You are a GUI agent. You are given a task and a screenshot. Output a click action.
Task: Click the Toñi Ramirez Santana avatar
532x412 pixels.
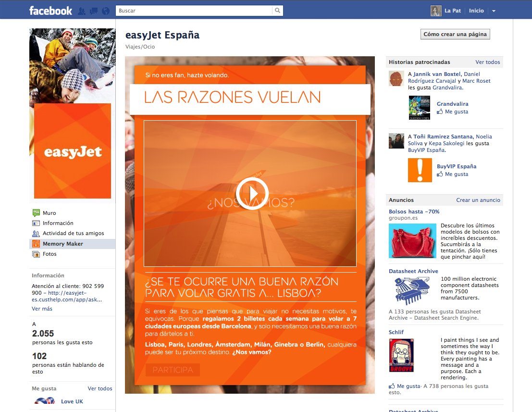pyautogui.click(x=396, y=141)
